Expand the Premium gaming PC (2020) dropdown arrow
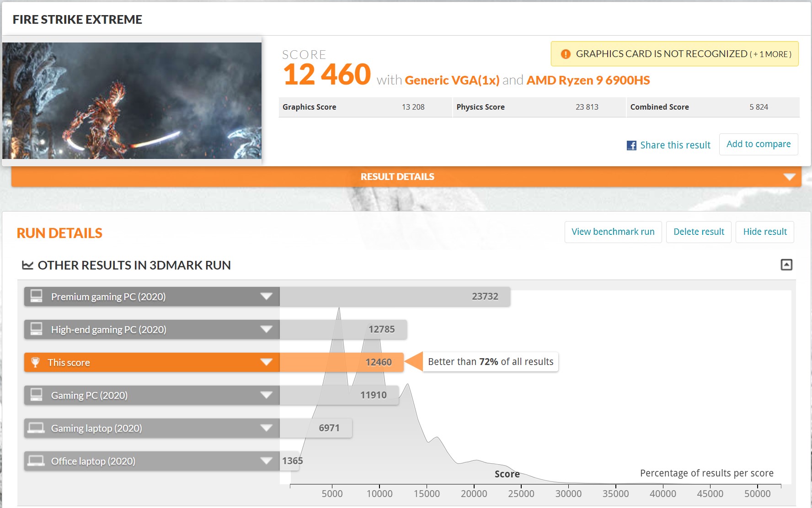 (x=266, y=296)
